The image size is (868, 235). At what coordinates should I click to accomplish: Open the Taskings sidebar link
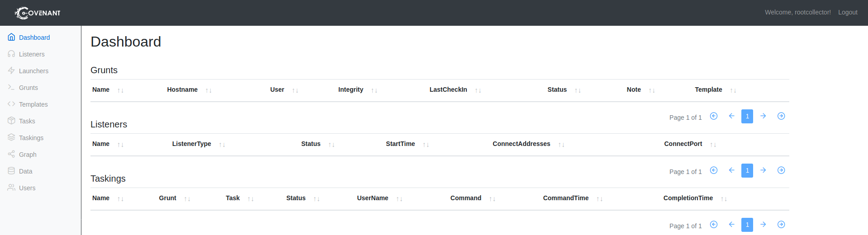click(26, 138)
